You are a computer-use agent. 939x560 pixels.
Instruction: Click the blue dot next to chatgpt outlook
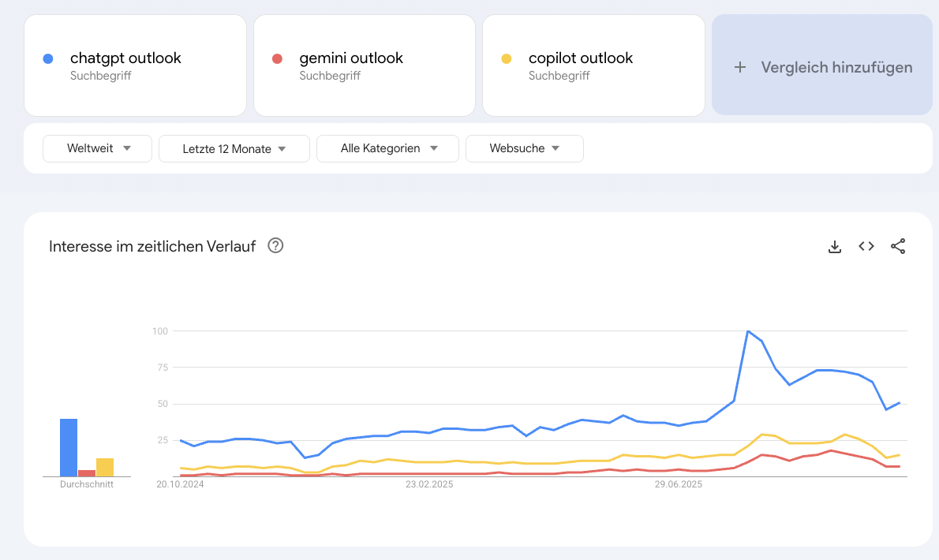pos(48,58)
